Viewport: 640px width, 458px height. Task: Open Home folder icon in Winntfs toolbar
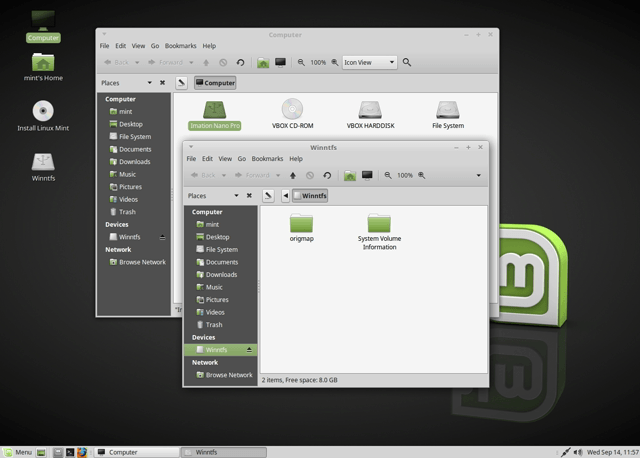[350, 176]
